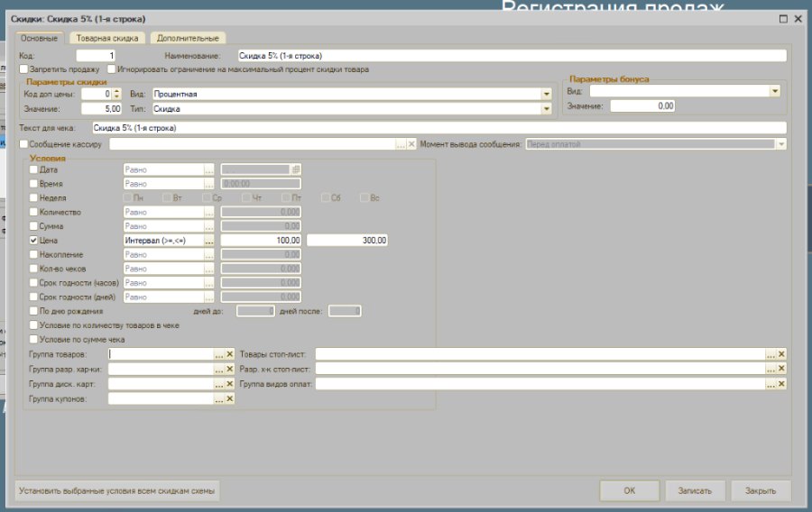
Task: Click the Код input field
Action: point(96,56)
